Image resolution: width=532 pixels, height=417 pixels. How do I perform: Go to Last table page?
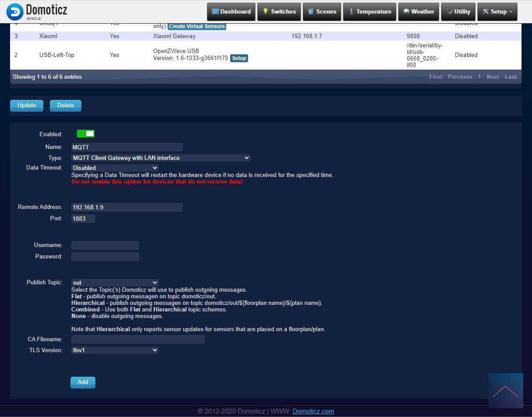[x=511, y=77]
